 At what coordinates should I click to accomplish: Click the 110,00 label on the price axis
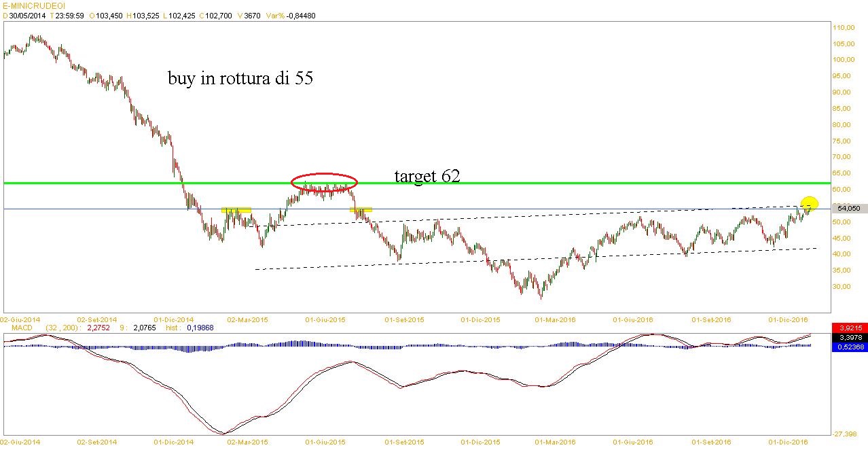point(846,27)
